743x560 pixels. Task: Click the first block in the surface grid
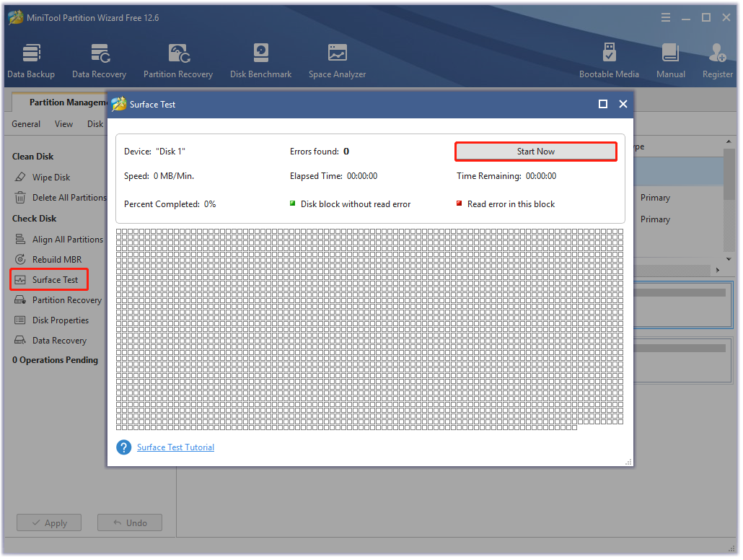(x=119, y=232)
